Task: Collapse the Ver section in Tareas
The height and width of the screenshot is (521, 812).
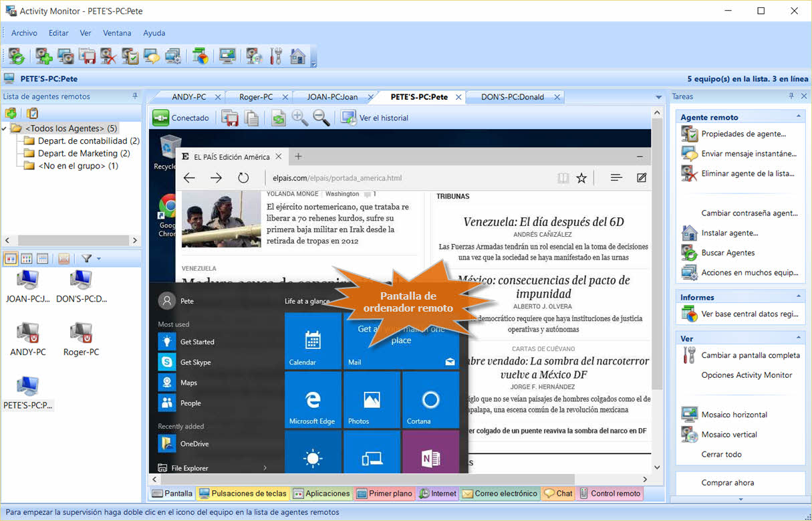Action: click(798, 338)
